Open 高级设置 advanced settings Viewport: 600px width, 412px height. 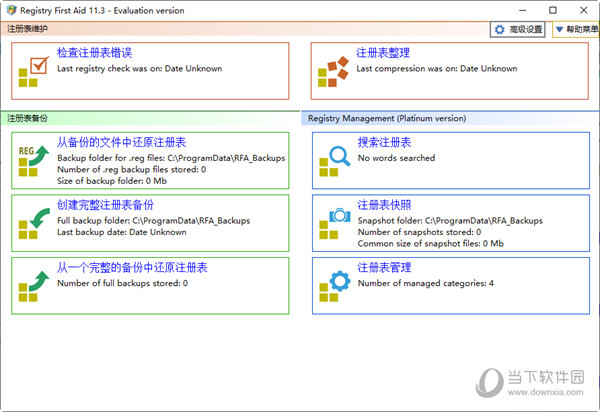(x=518, y=29)
